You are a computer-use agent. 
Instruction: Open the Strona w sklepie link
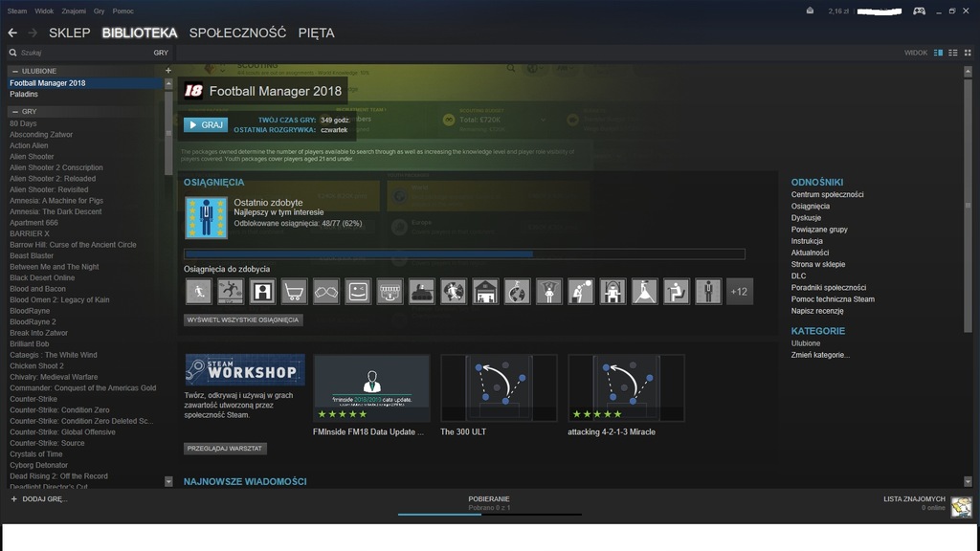817,264
